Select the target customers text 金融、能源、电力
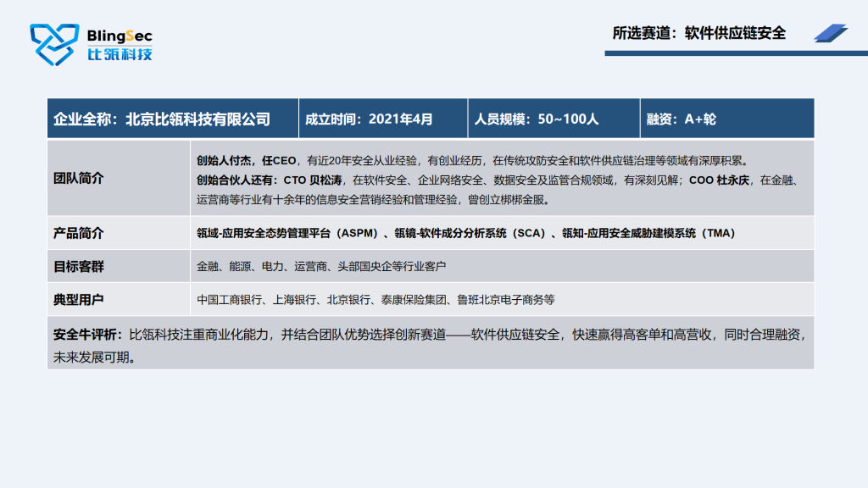Image resolution: width=868 pixels, height=488 pixels. tap(321, 267)
